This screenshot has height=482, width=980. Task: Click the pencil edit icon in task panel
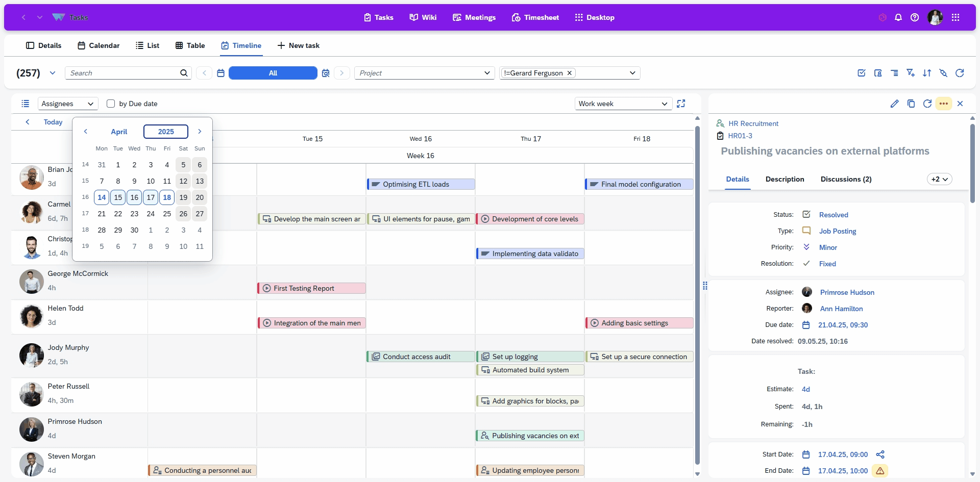(894, 104)
